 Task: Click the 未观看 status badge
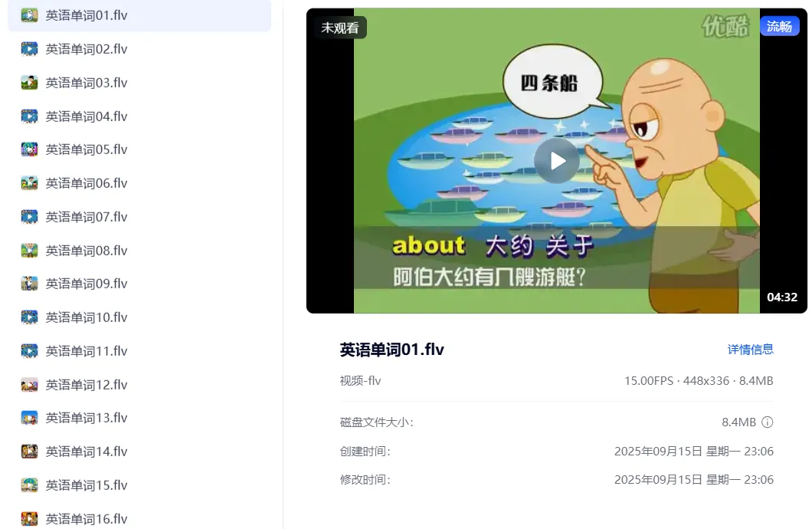pyautogui.click(x=339, y=28)
